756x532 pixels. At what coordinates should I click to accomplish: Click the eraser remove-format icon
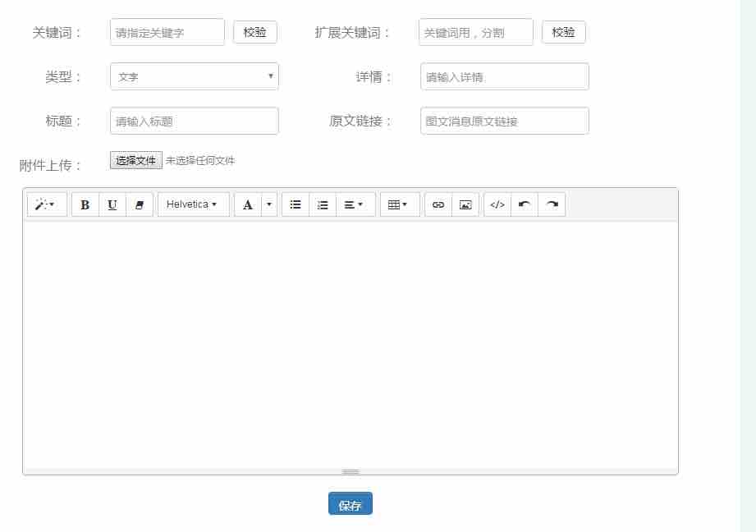140,204
